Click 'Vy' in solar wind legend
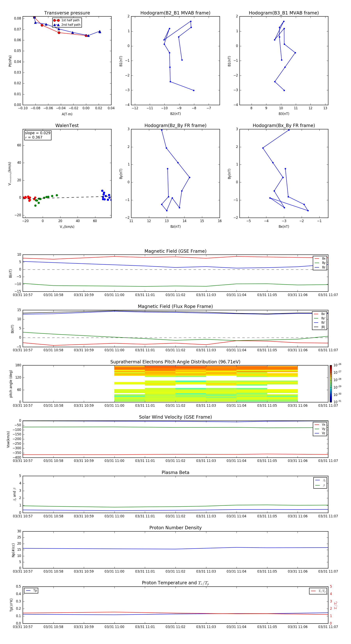This screenshot has height=644, width=351. click(320, 429)
